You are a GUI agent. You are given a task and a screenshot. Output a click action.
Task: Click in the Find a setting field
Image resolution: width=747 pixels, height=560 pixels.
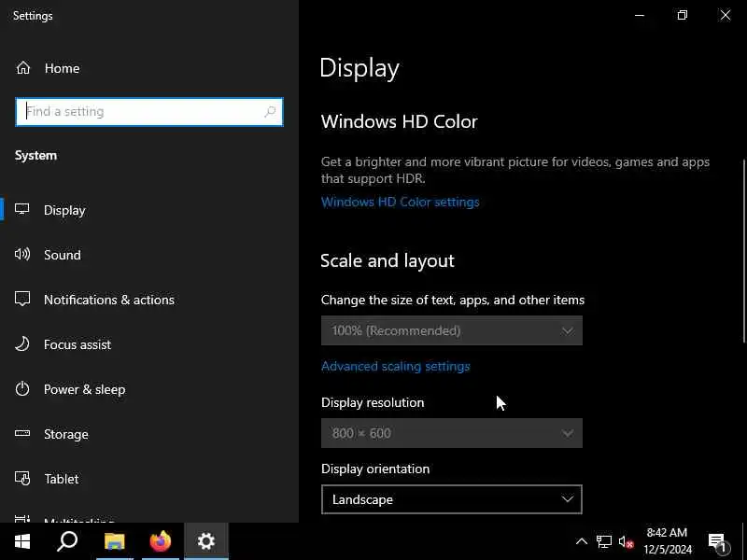tap(149, 112)
